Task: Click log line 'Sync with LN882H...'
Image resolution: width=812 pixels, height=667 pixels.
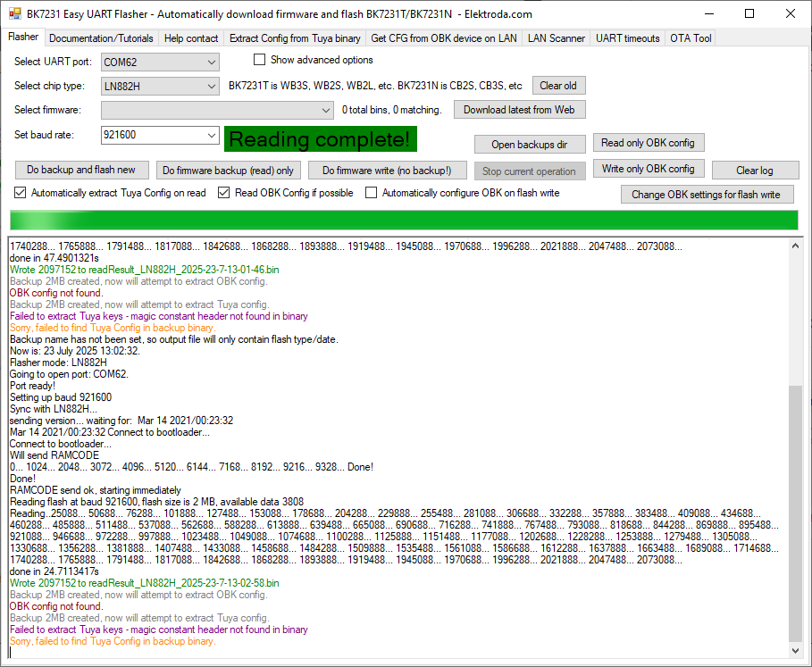Action: 54,409
